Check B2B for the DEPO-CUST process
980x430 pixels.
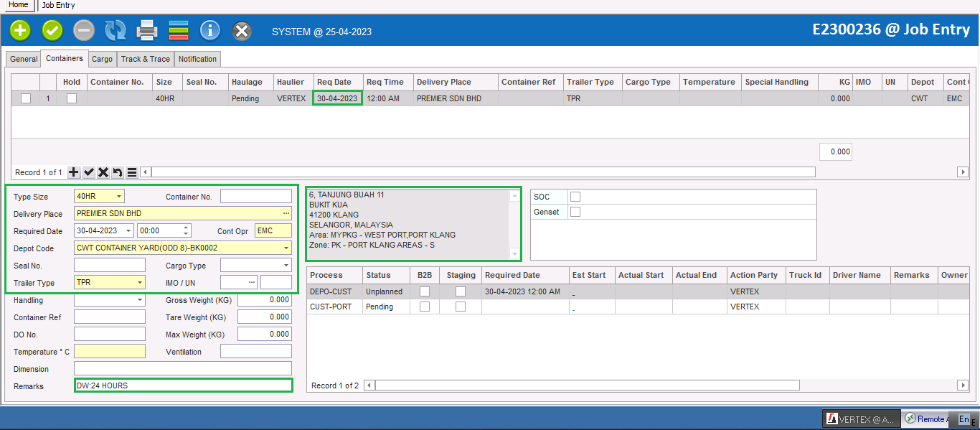point(425,291)
